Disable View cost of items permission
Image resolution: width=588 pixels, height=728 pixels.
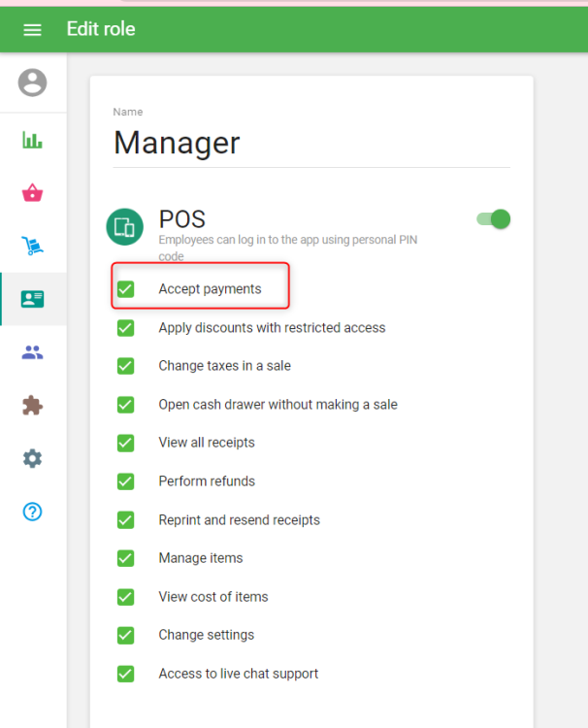click(x=126, y=597)
